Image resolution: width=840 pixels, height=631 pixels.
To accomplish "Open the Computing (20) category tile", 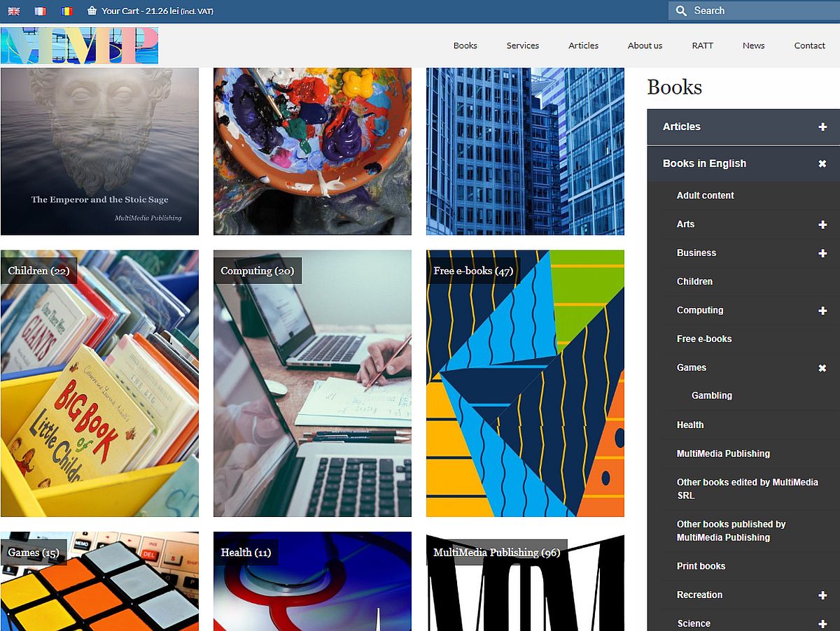I will point(312,383).
